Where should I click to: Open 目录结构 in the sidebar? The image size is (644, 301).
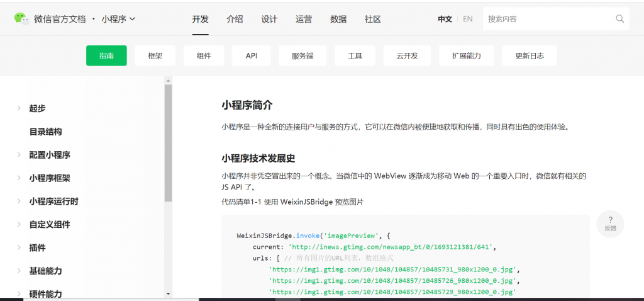pos(45,132)
